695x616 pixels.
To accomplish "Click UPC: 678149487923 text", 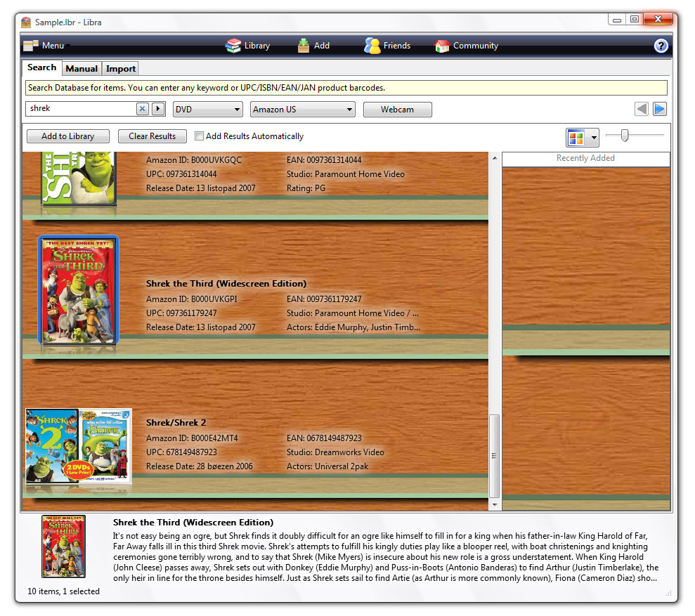I will (181, 452).
